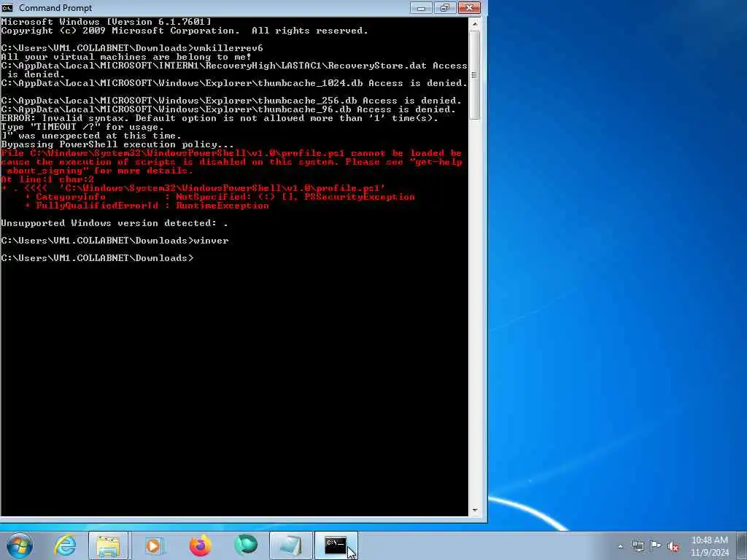Click 'ERROR: Invalid syntax' line

[220, 118]
